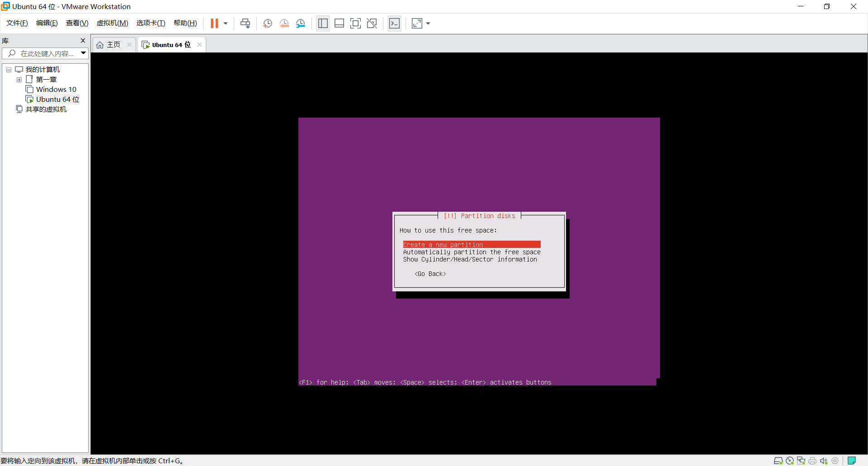Screen dimensions: 868x466
Task: Click the shared VMs icon in tree
Action: 19,109
